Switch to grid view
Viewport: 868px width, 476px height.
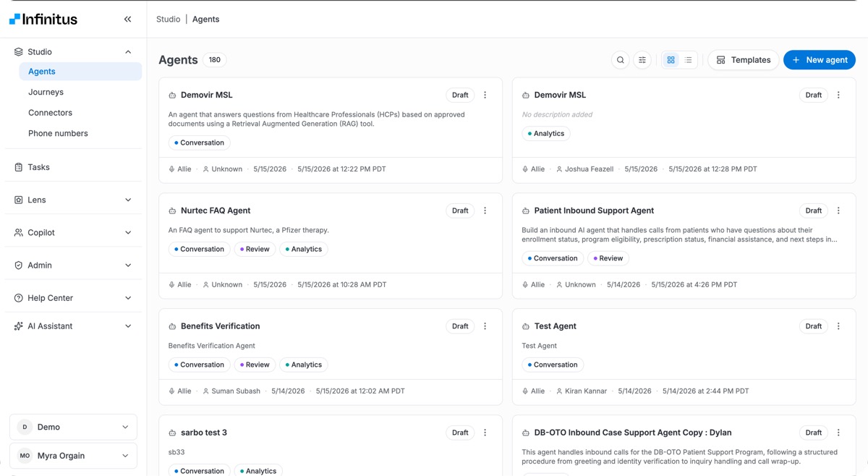pyautogui.click(x=671, y=60)
